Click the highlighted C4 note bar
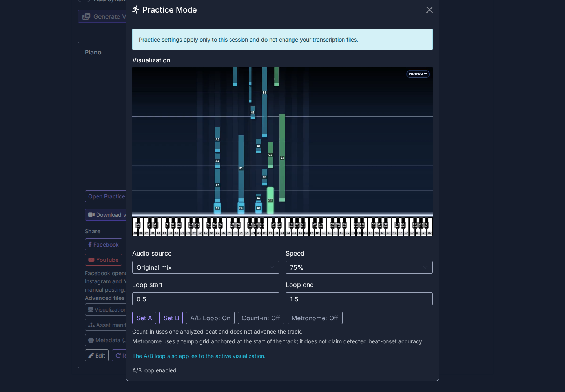 pos(270,200)
